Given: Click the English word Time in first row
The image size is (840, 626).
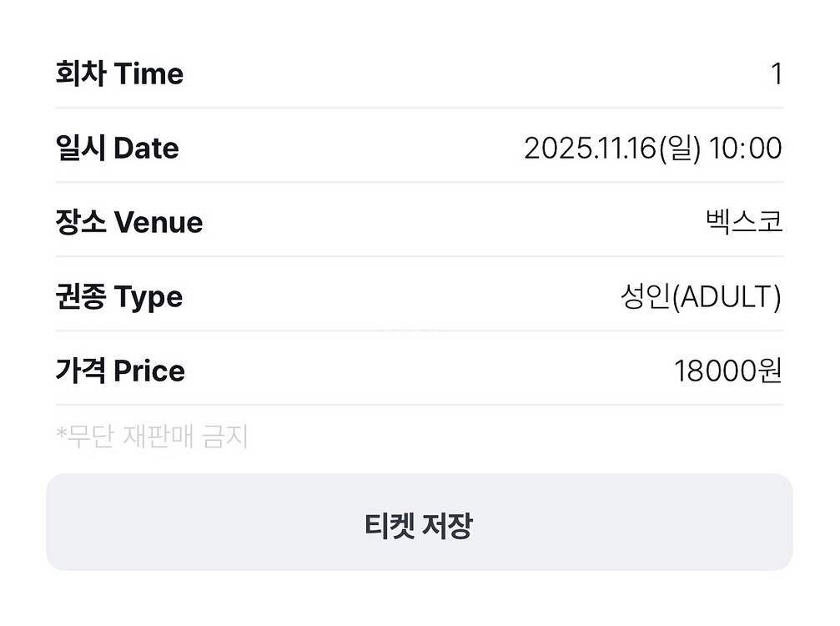Looking at the screenshot, I should click(x=148, y=74).
